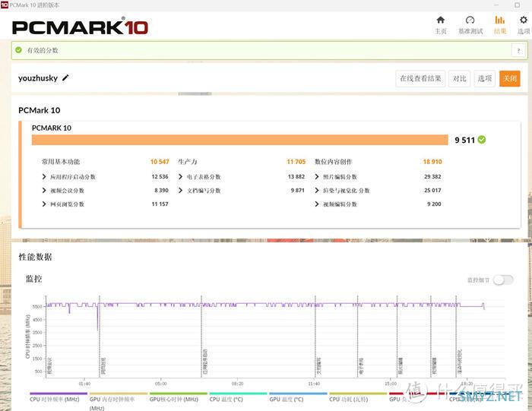Image resolution: width=532 pixels, height=411 pixels.
Task: Toggle CPU temperature legend swatch
Action: 238,394
